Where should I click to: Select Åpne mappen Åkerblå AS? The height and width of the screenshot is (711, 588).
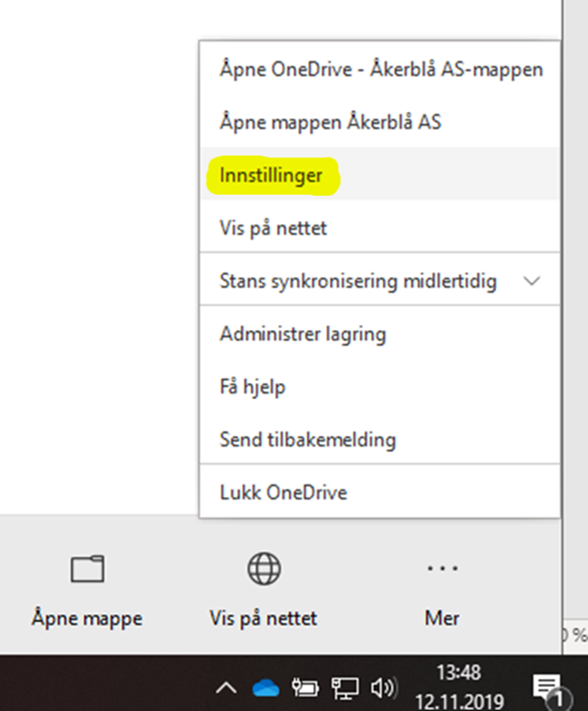point(330,122)
